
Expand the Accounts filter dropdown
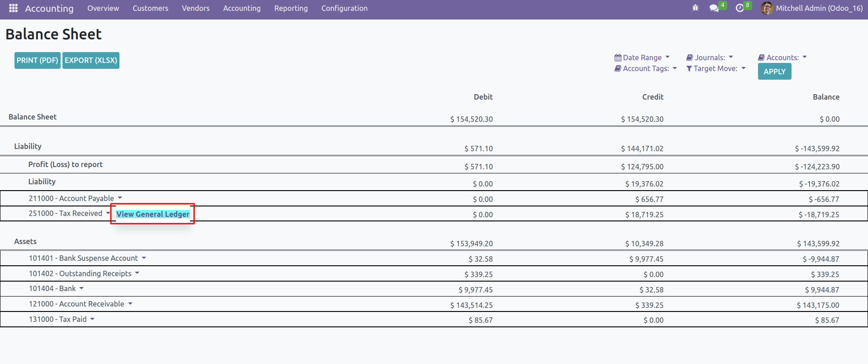click(805, 57)
